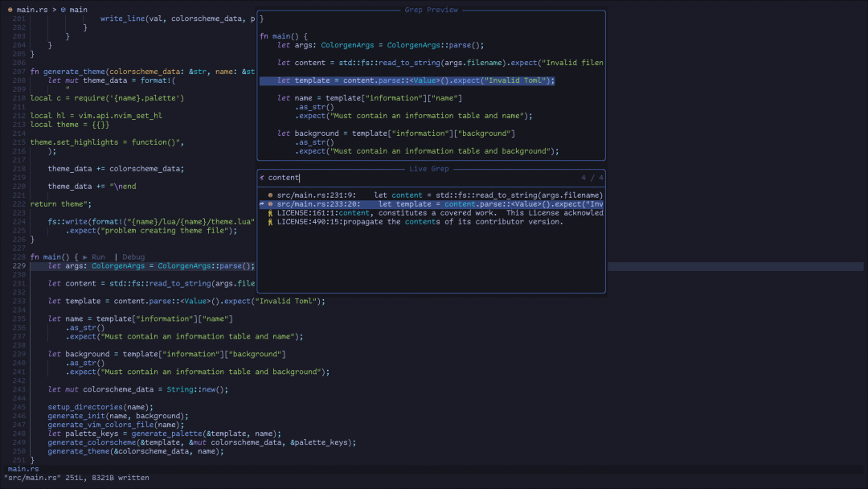Click the 4 / 4 result counter

(592, 177)
